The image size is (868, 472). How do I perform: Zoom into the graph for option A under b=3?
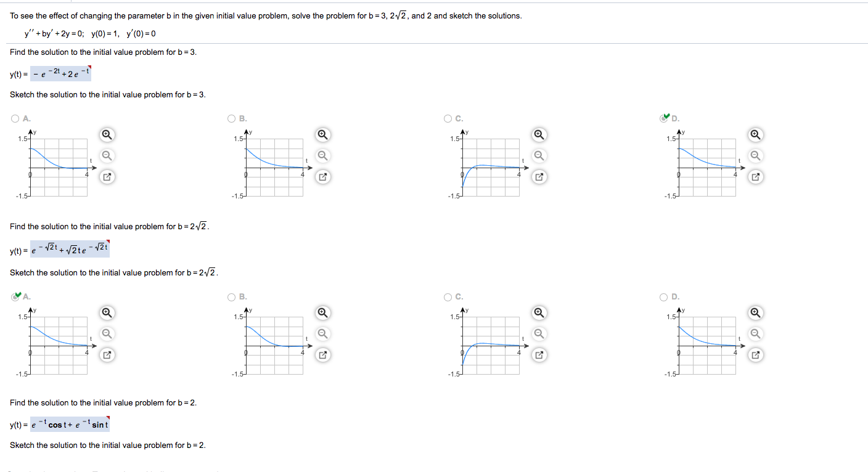(x=107, y=134)
